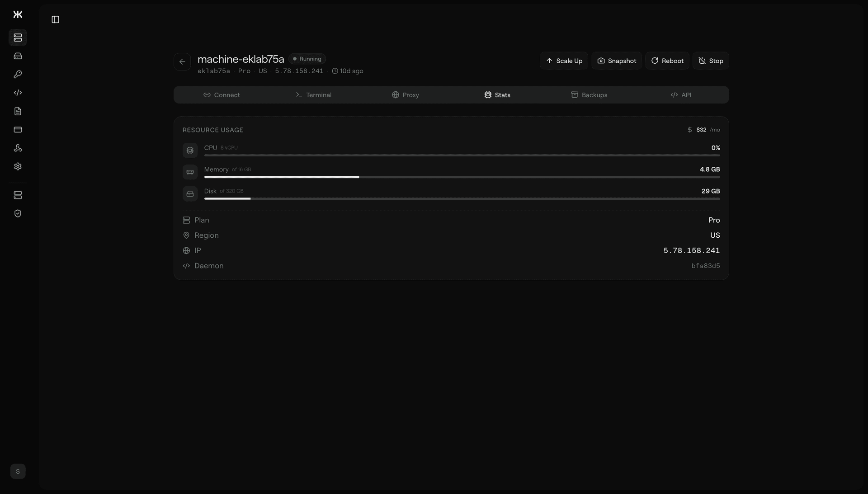This screenshot has height=494, width=868.
Task: Click the IP globe icon
Action: 186,250
